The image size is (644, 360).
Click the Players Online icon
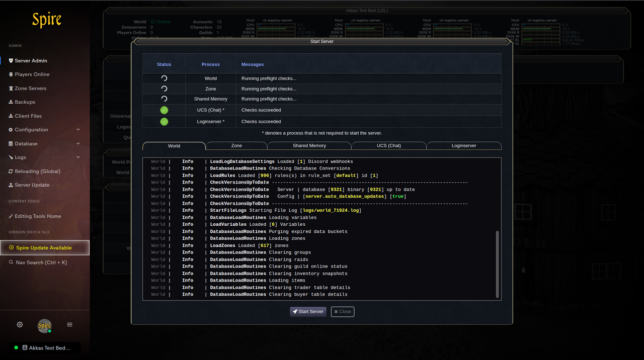11,74
